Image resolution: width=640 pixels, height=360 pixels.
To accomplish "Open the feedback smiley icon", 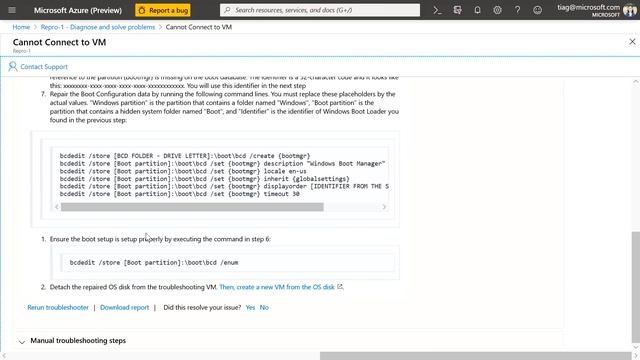I will [537, 10].
